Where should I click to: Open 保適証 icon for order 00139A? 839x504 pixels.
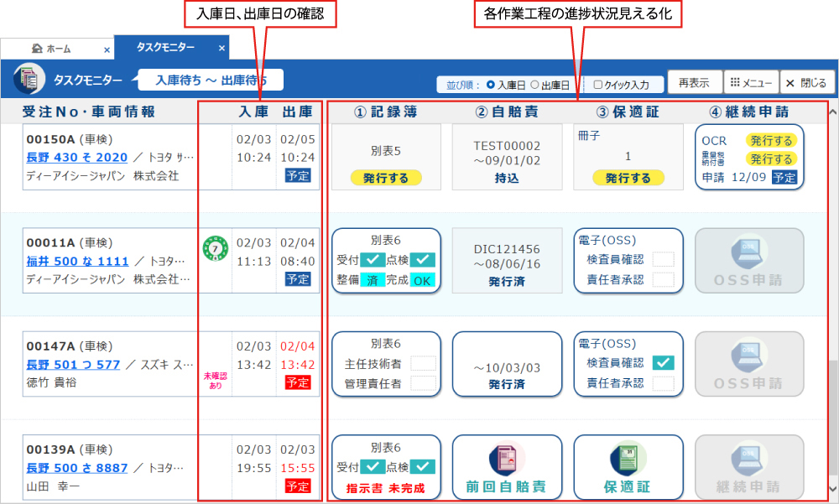click(x=628, y=467)
